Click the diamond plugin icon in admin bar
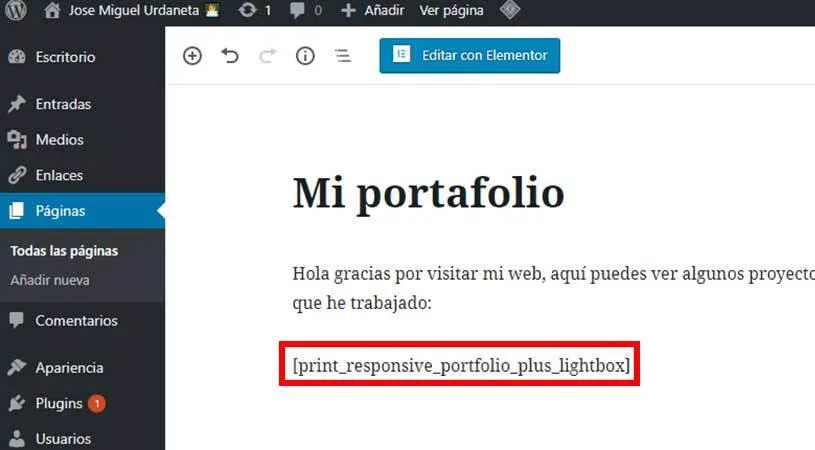Image resolution: width=815 pixels, height=450 pixels. 509,10
